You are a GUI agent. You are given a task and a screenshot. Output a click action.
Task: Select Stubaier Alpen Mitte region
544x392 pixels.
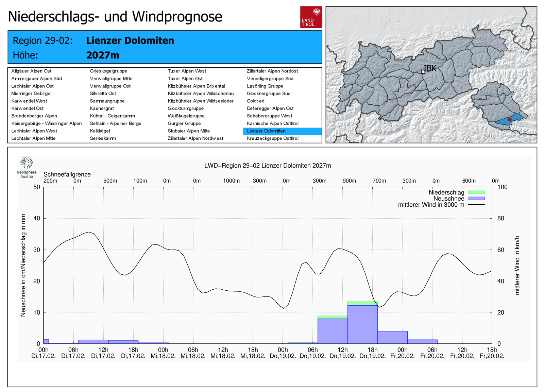pos(189,131)
